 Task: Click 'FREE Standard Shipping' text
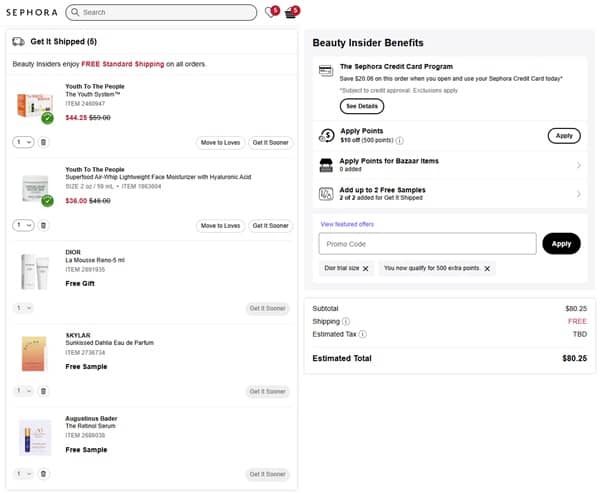122,64
